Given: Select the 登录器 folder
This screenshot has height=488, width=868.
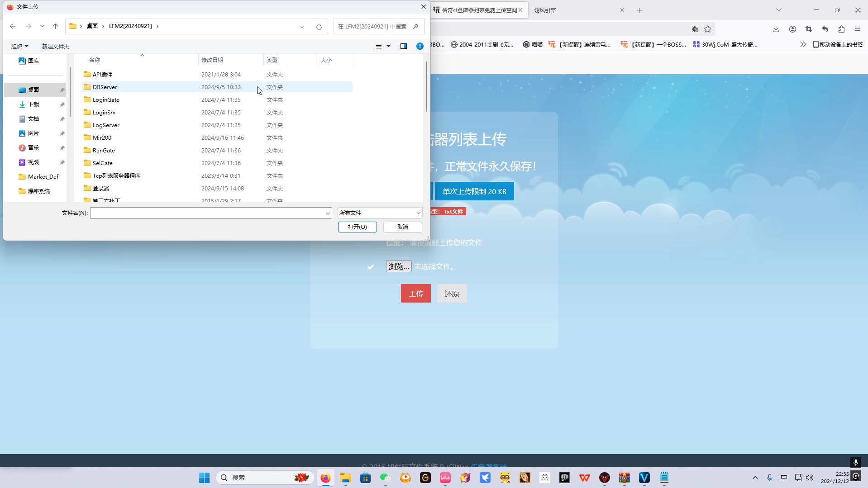Looking at the screenshot, I should click(x=217, y=188).
